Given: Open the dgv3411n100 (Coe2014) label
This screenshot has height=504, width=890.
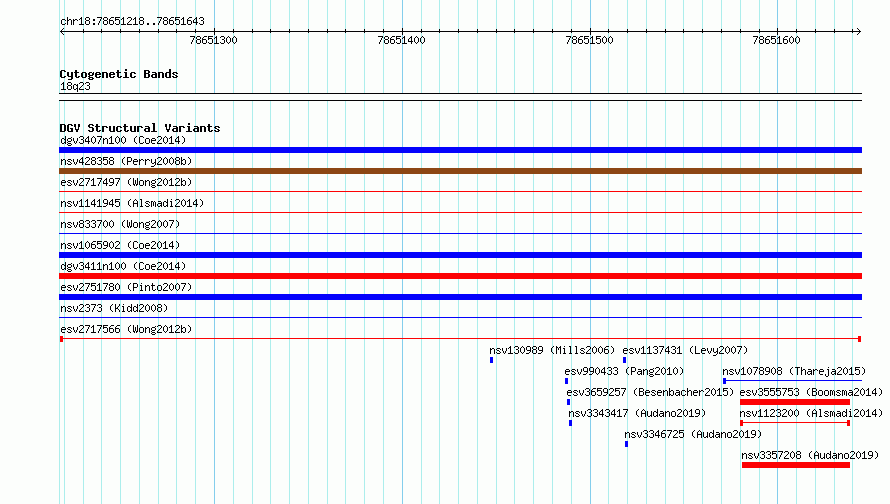Looking at the screenshot, I should pyautogui.click(x=123, y=266).
